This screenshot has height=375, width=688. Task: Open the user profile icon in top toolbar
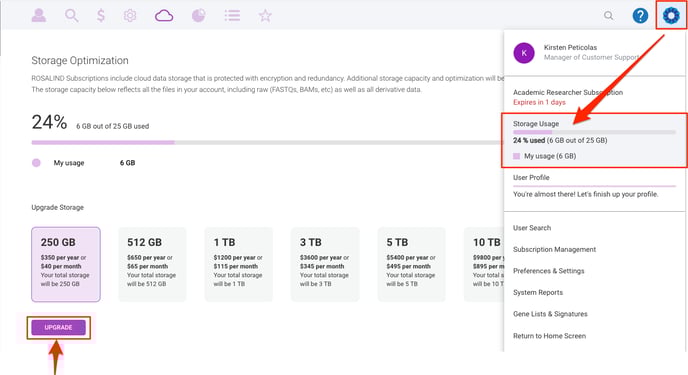(x=39, y=15)
